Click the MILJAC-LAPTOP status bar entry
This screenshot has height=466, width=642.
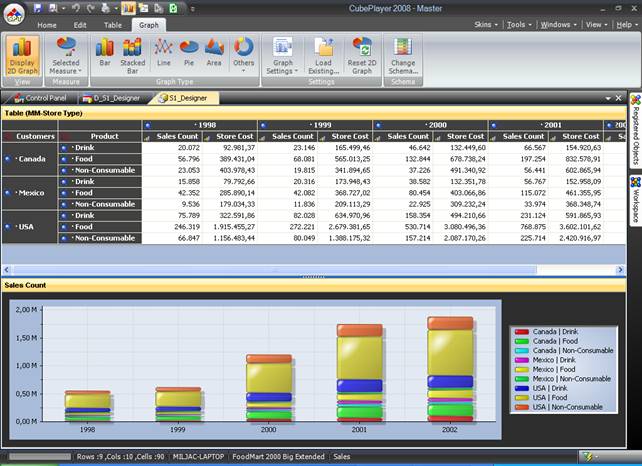(199, 457)
